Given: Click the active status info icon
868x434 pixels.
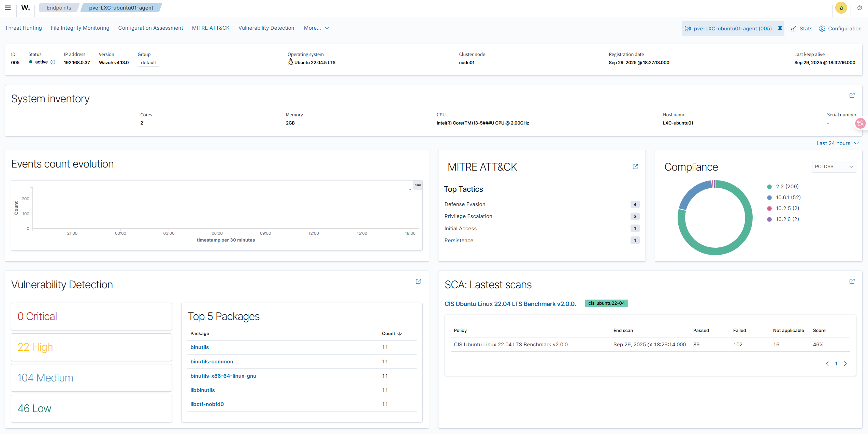Looking at the screenshot, I should coord(53,62).
